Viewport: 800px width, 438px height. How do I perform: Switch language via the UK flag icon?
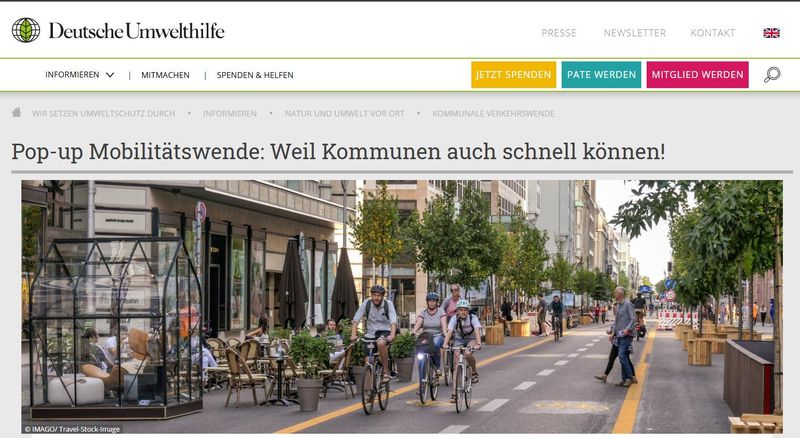[x=771, y=33]
